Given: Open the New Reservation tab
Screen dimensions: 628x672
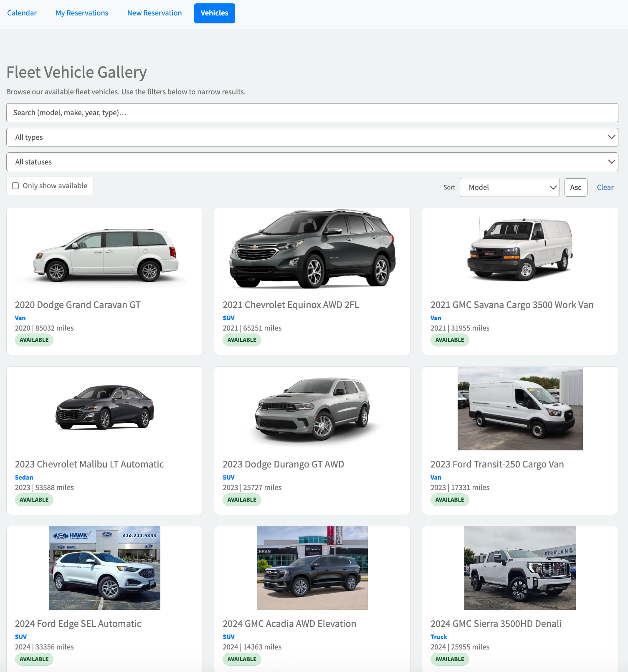Looking at the screenshot, I should [154, 13].
